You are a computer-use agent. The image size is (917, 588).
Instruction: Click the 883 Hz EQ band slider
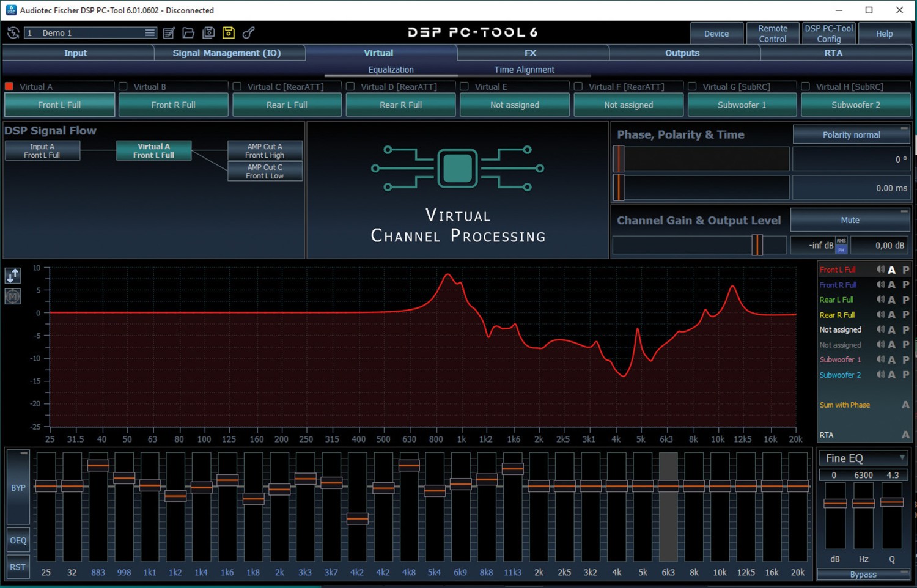point(98,465)
